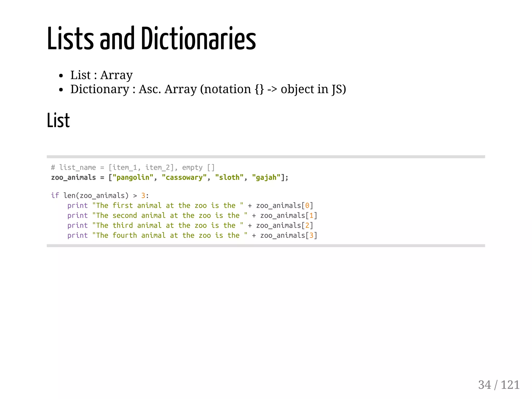Click the "cassowary" string literal

click(x=184, y=178)
